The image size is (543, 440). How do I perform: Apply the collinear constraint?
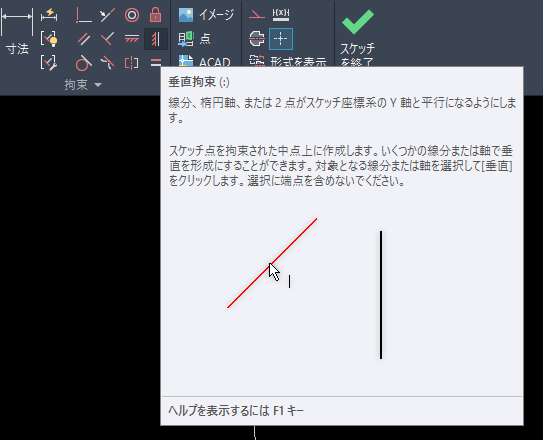pos(107,15)
